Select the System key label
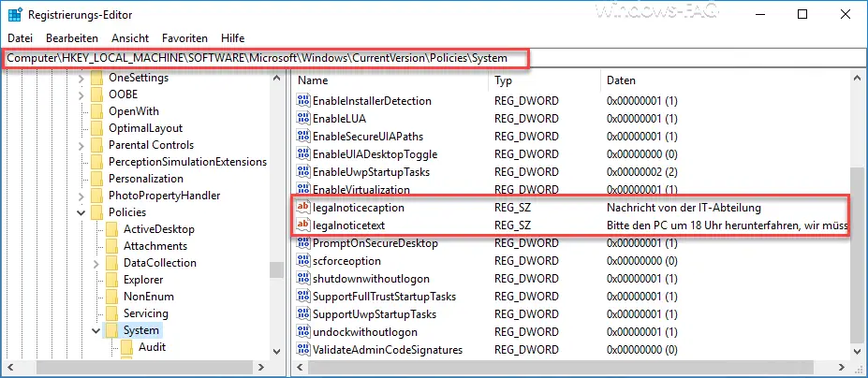The width and height of the screenshot is (868, 378). click(141, 330)
